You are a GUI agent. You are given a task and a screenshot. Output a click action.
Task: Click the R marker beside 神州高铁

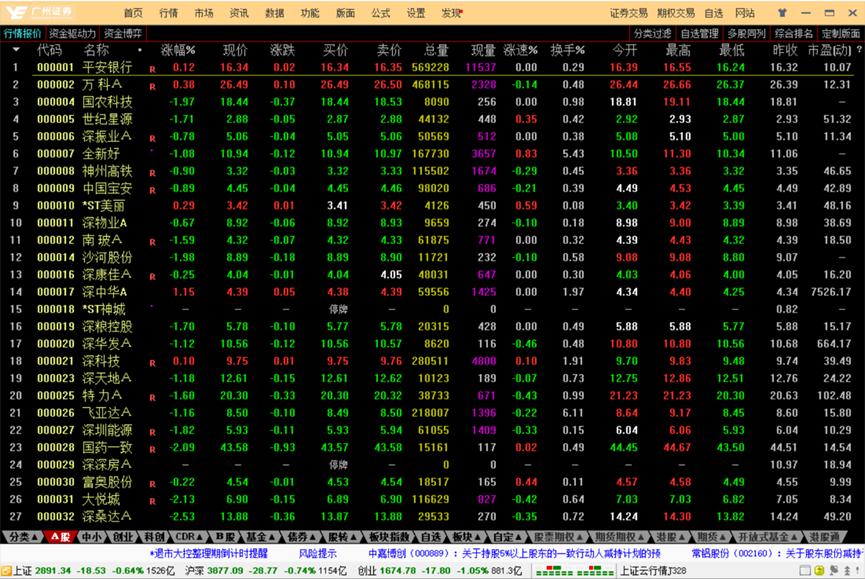coord(152,173)
